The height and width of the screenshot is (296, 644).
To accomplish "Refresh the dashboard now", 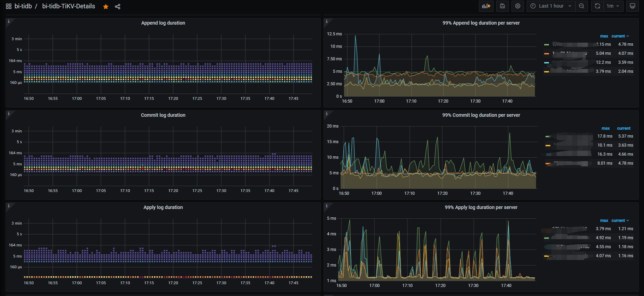I will (597, 6).
